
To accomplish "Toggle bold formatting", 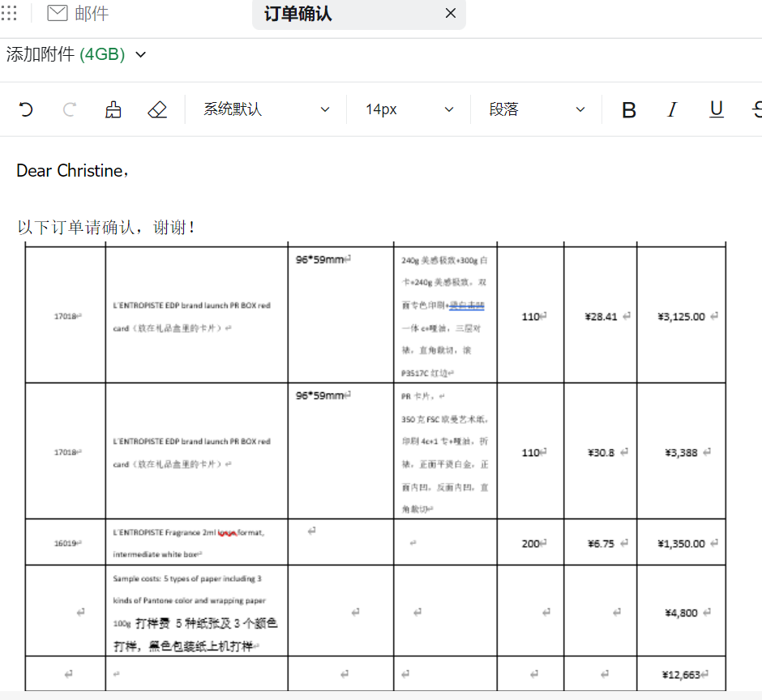I will pyautogui.click(x=629, y=110).
